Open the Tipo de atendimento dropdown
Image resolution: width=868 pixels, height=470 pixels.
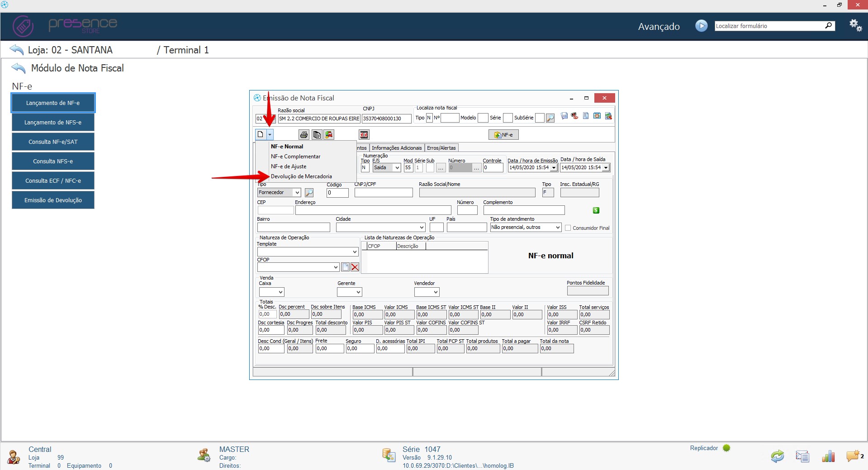(558, 228)
